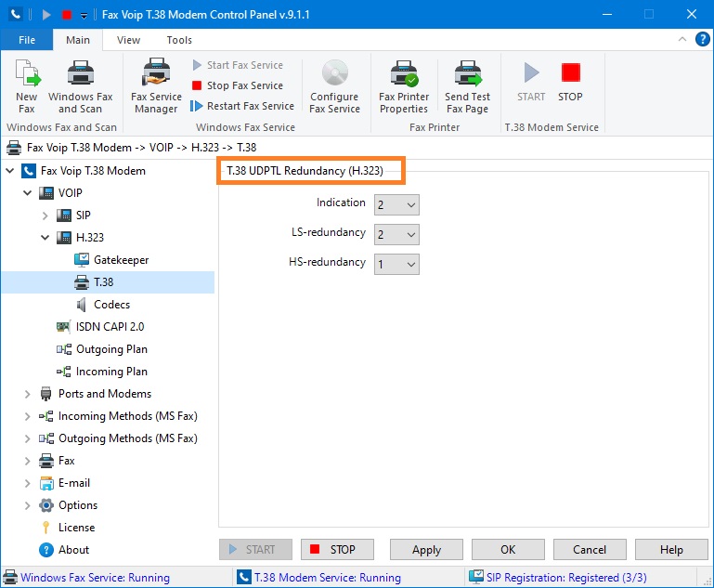
Task: Click ribbon STOP T.38 Modem Service
Action: pyautogui.click(x=571, y=82)
